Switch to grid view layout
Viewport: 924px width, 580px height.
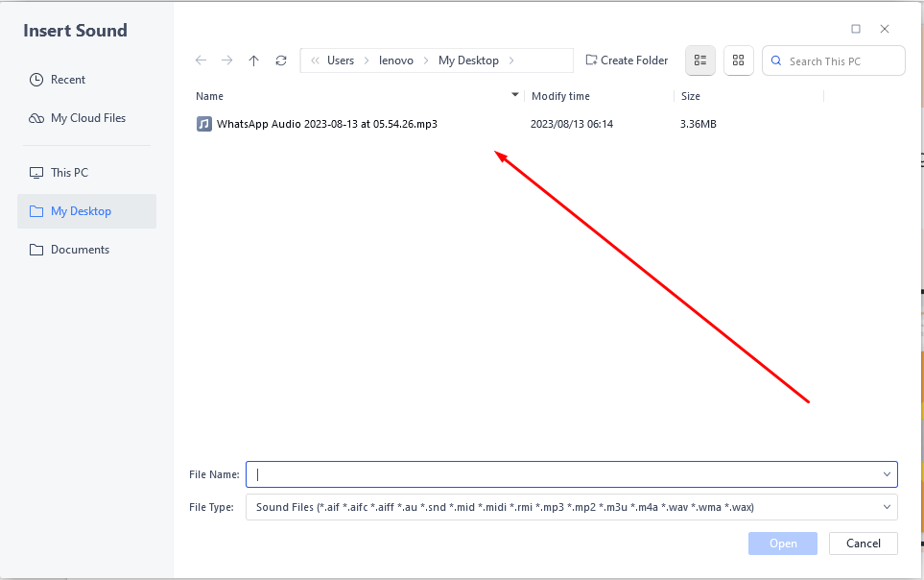pos(738,60)
